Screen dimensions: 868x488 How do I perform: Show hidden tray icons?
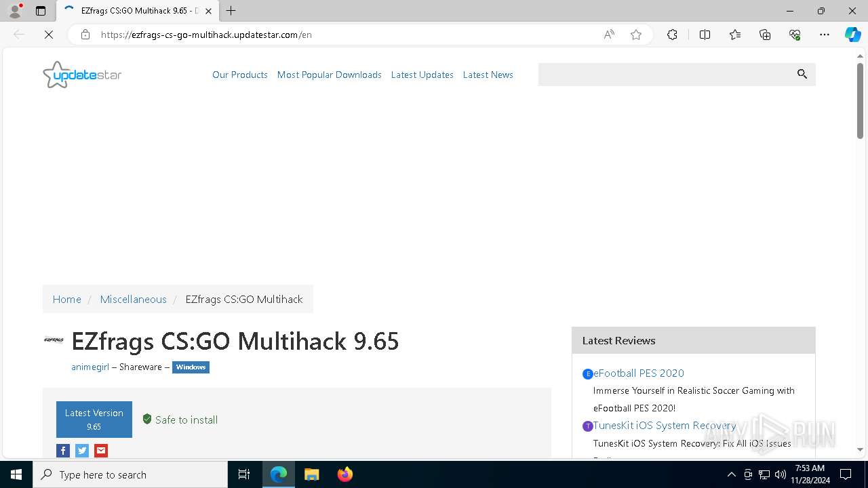tap(731, 474)
